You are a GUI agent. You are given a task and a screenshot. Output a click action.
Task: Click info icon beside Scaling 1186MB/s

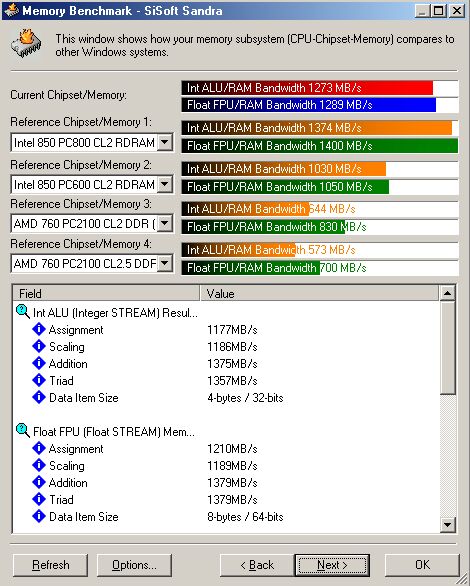click(39, 346)
